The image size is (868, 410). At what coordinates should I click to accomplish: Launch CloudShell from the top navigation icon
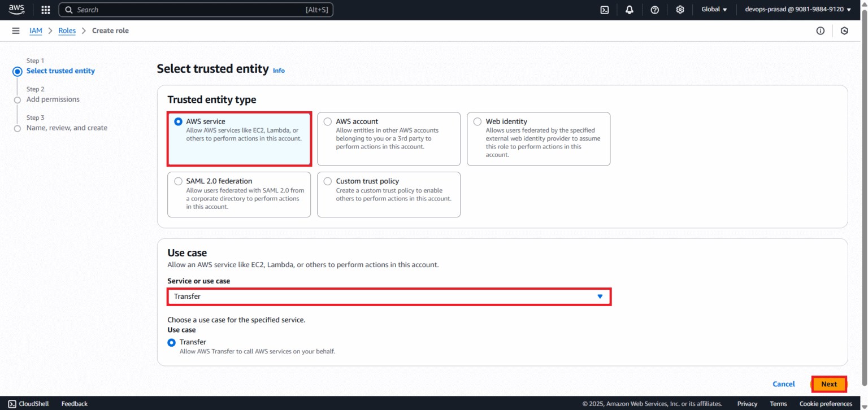click(604, 9)
